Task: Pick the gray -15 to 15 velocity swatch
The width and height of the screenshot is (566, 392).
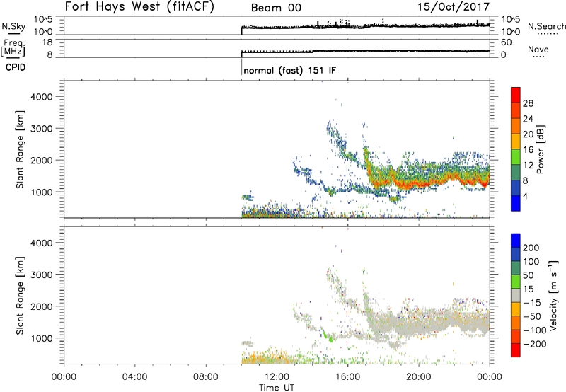Action: [516, 295]
